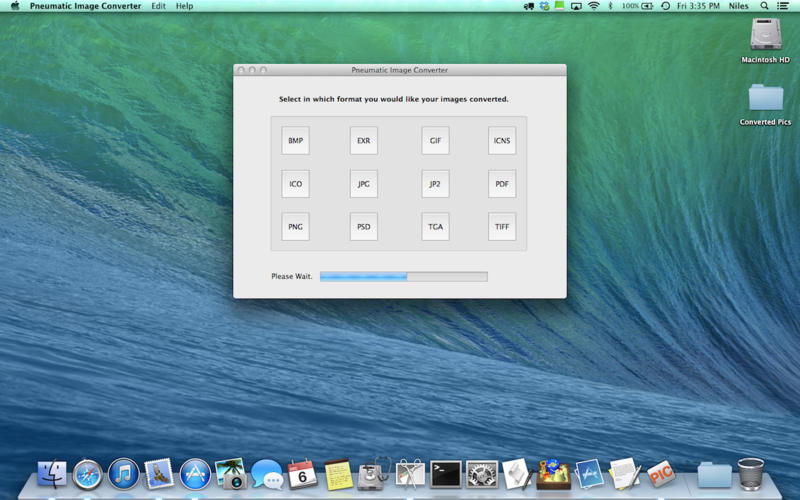The width and height of the screenshot is (800, 500).
Task: Open Spotlight search magnifier icon
Action: (x=764, y=6)
